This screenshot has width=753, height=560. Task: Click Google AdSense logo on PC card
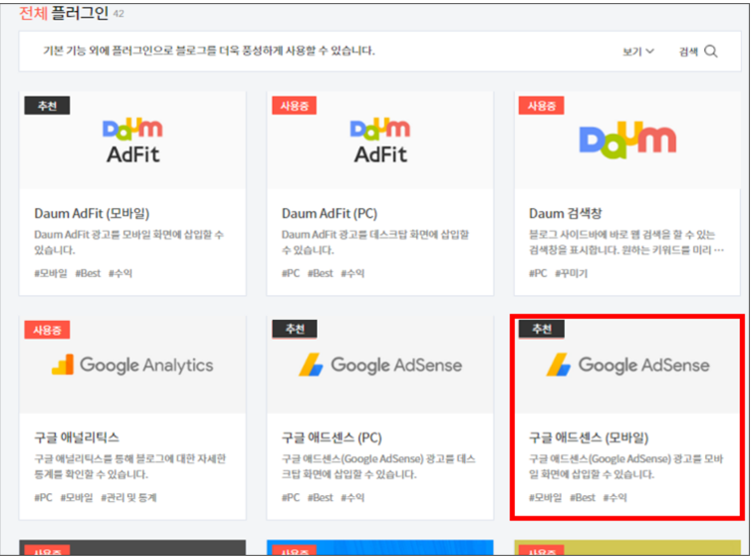pyautogui.click(x=380, y=365)
